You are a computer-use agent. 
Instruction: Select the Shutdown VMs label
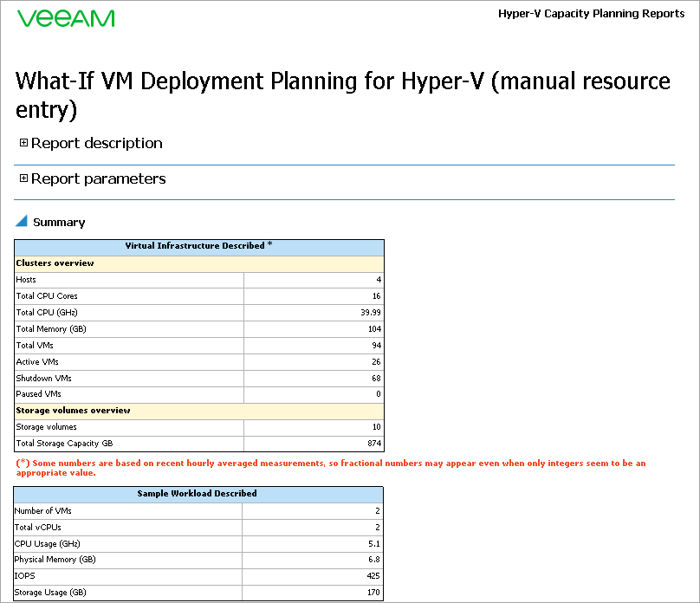[43, 379]
